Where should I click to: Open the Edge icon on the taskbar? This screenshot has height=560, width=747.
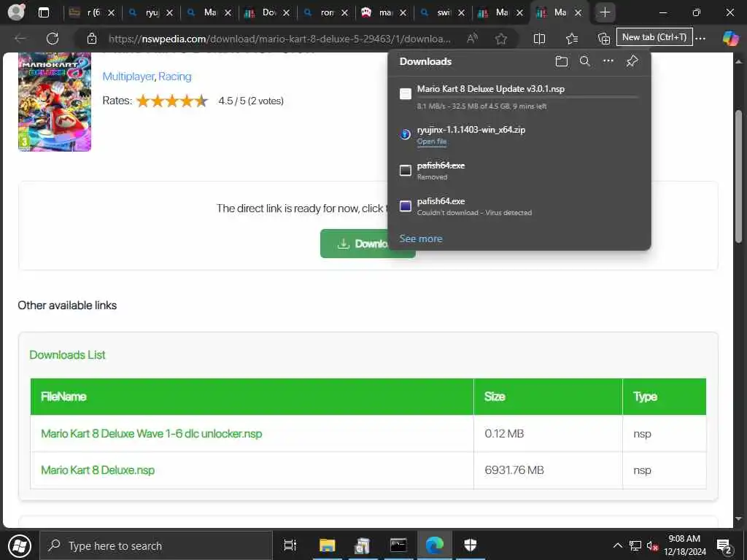pos(434,545)
